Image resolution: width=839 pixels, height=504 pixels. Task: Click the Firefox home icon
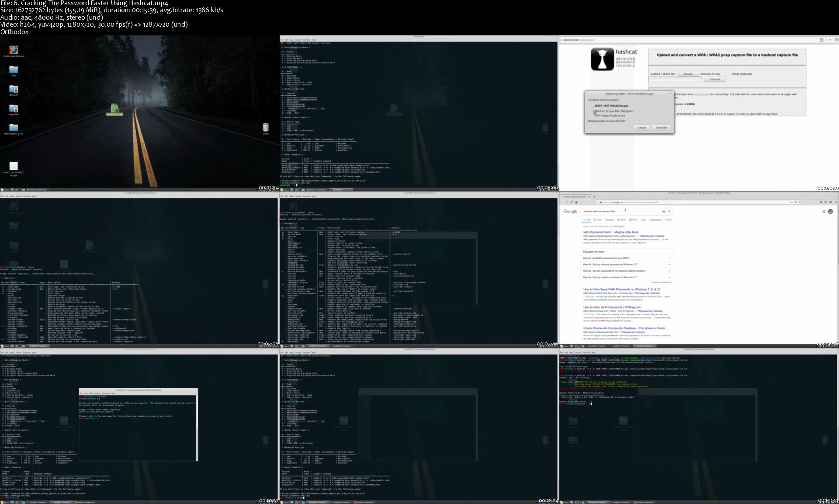pyautogui.click(x=576, y=202)
